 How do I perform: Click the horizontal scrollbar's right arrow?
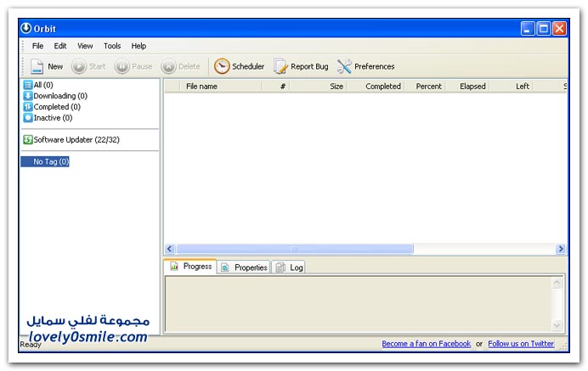coord(561,249)
